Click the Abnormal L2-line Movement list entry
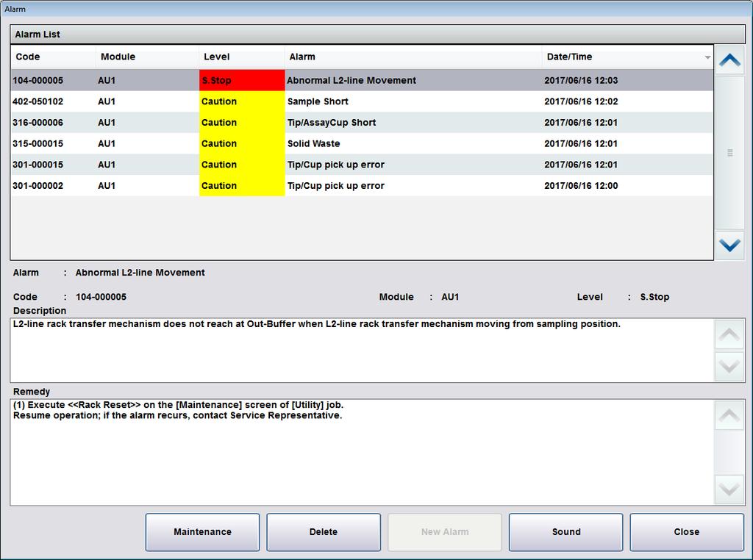This screenshot has width=753, height=560. pos(351,80)
